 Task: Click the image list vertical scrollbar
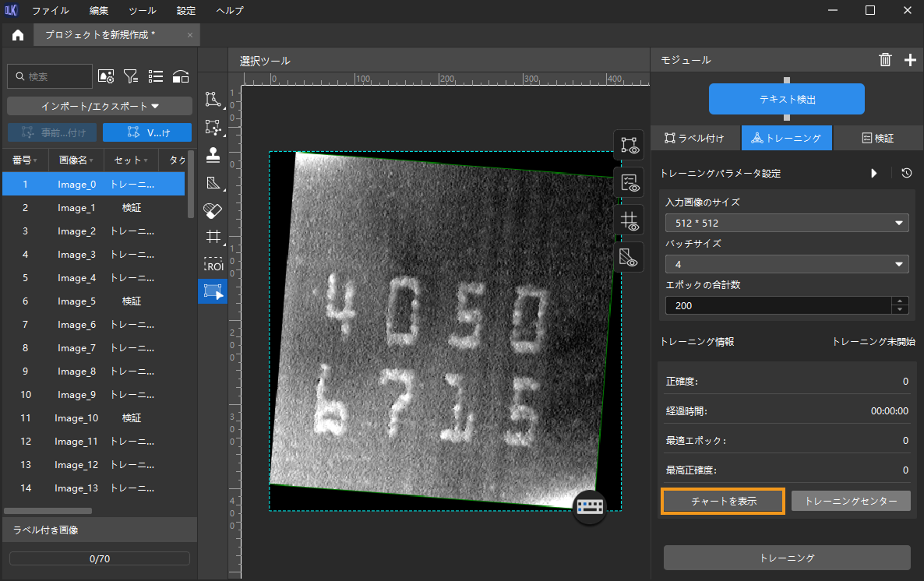tap(190, 185)
